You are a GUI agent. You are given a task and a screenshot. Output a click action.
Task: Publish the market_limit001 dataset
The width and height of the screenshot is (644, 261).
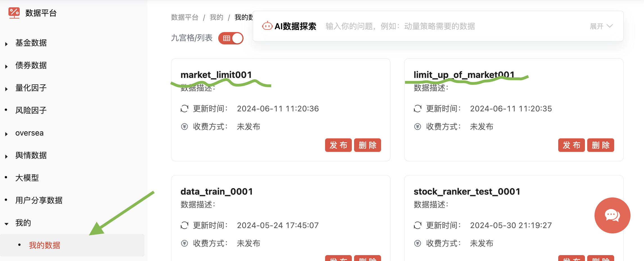click(338, 145)
